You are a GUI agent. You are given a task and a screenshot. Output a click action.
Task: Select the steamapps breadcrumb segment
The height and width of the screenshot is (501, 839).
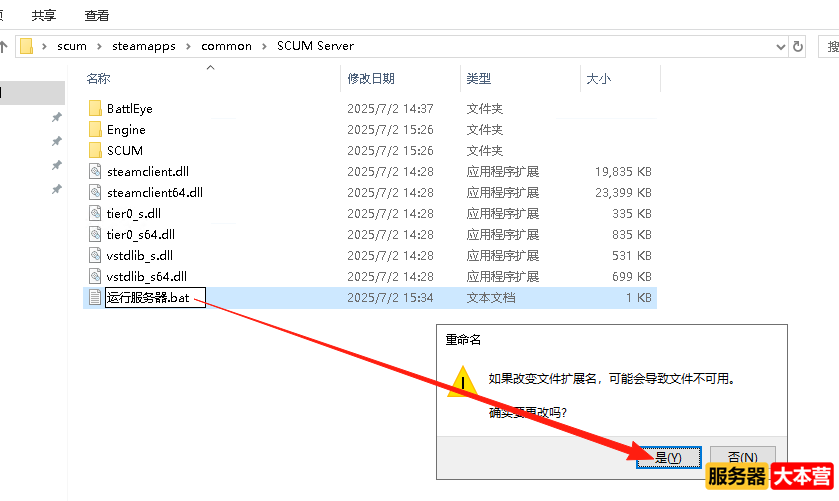tap(143, 46)
